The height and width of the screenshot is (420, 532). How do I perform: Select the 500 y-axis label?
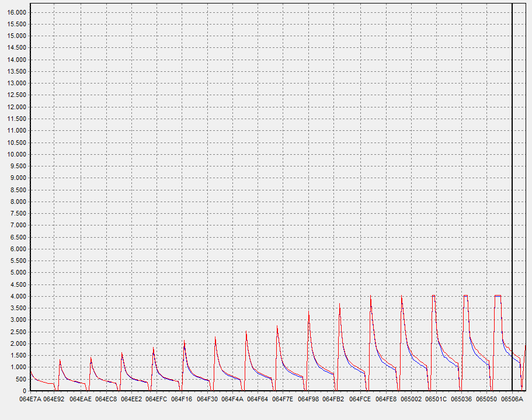pos(21,379)
